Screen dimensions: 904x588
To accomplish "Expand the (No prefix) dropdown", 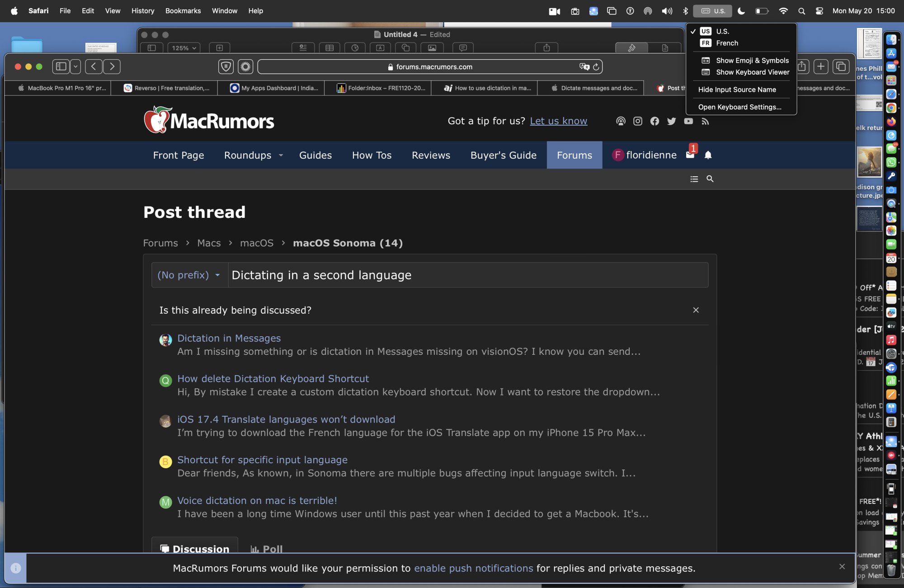I will (189, 275).
